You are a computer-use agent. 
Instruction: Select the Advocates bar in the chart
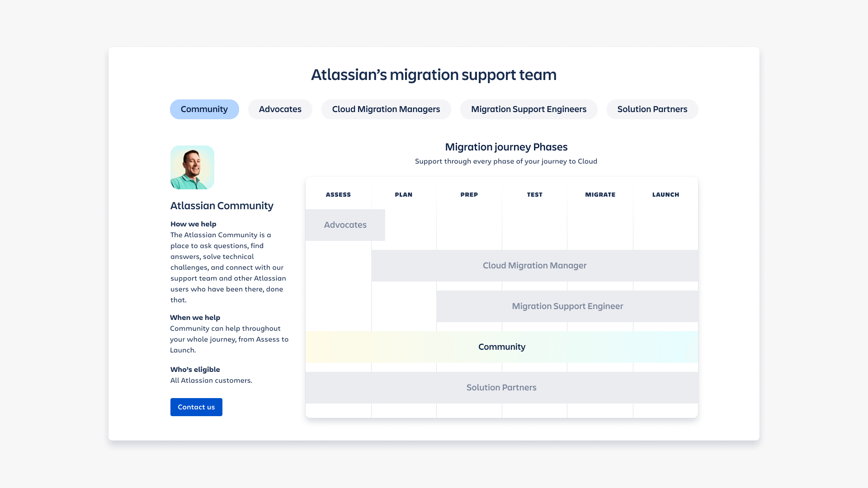[x=345, y=225]
